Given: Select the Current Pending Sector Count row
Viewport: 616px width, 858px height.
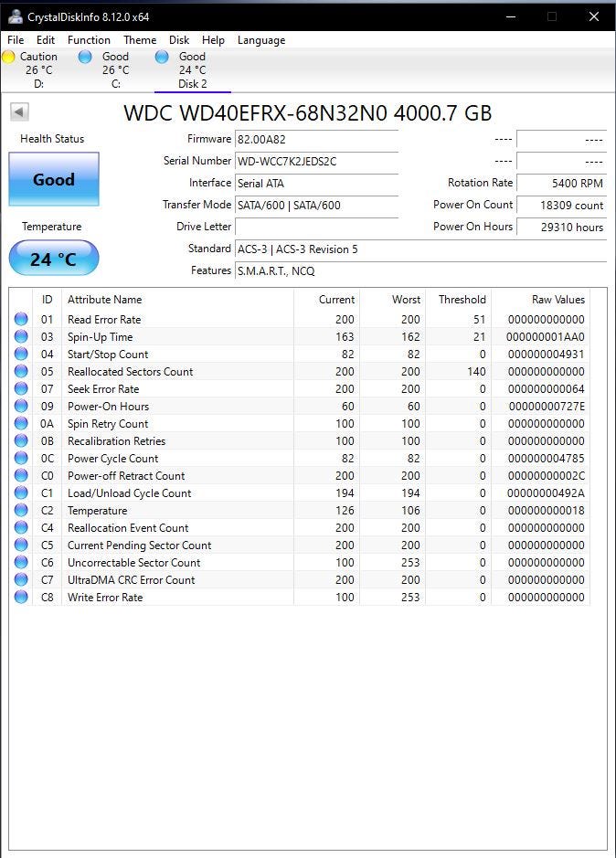Looking at the screenshot, I should click(300, 545).
